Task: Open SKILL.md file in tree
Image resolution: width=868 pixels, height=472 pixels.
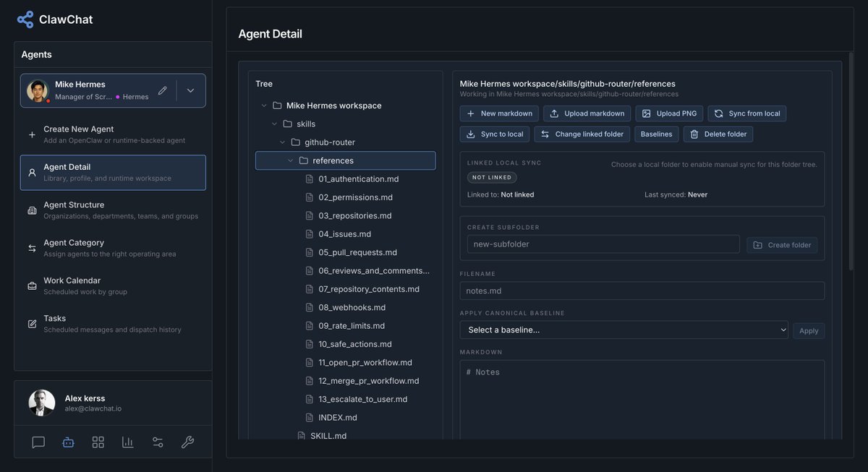Action: 322,436
